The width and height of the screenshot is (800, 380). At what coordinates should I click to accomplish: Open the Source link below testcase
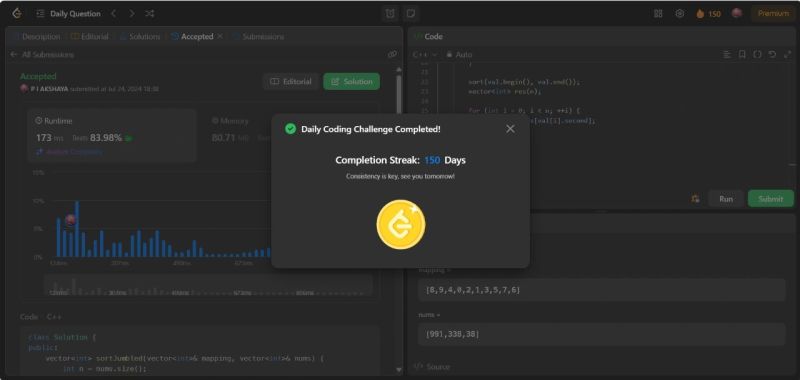tap(432, 367)
